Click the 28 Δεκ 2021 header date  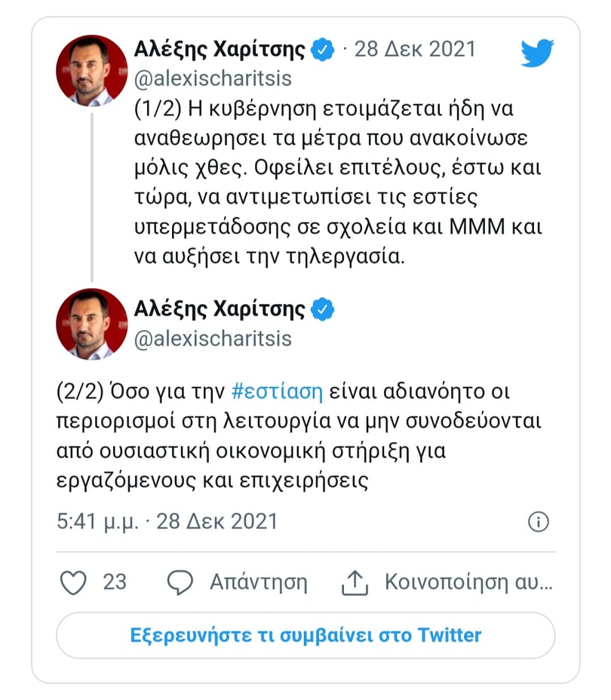coord(416,50)
